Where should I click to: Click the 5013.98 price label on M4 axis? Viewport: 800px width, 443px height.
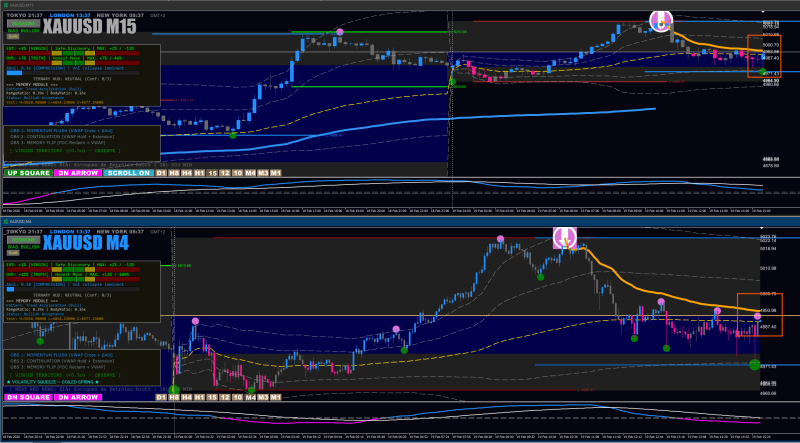pyautogui.click(x=770, y=268)
